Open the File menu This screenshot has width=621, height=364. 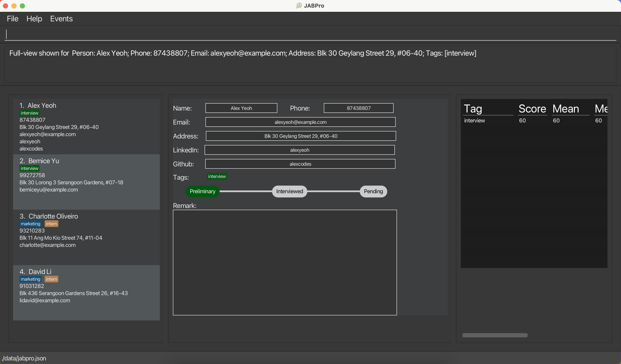12,19
